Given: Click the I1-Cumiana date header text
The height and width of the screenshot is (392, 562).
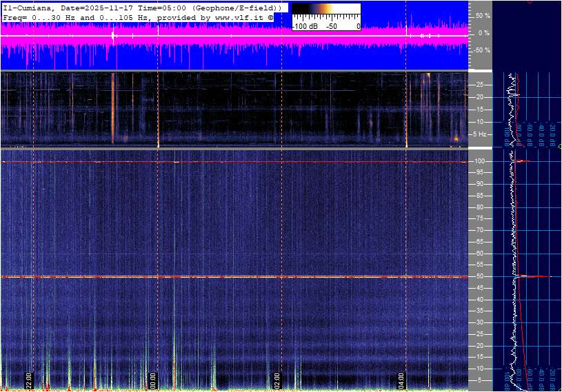Looking at the screenshot, I should tap(141, 7).
